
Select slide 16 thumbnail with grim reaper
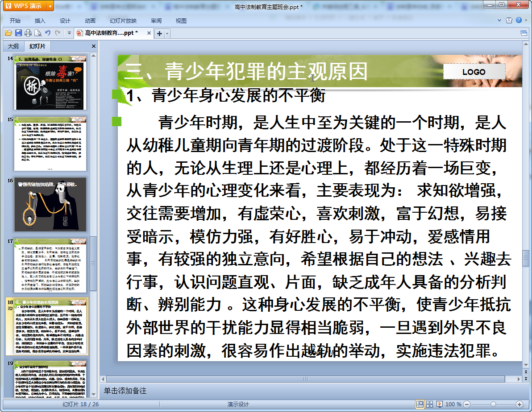click(x=50, y=205)
